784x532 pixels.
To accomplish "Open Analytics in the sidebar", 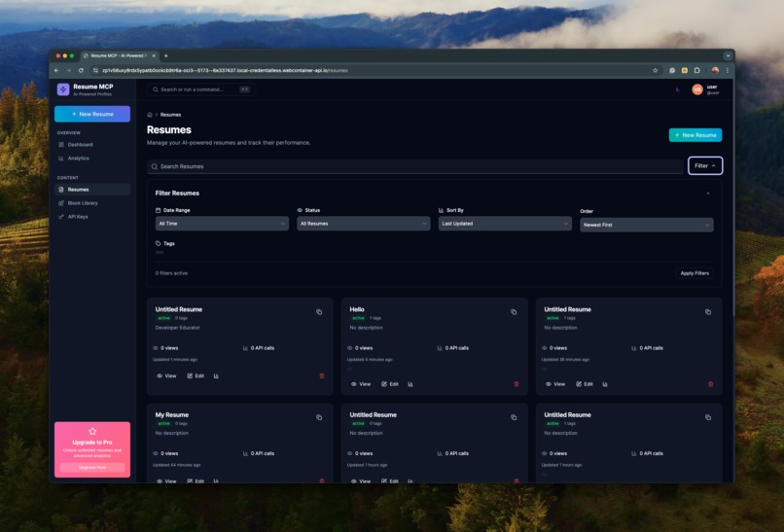I will (92, 158).
